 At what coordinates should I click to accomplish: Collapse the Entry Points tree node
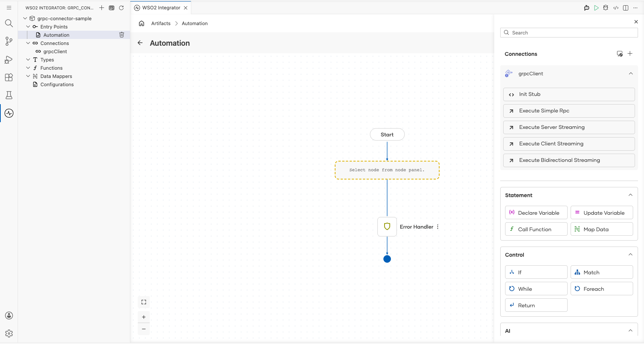[x=28, y=27]
